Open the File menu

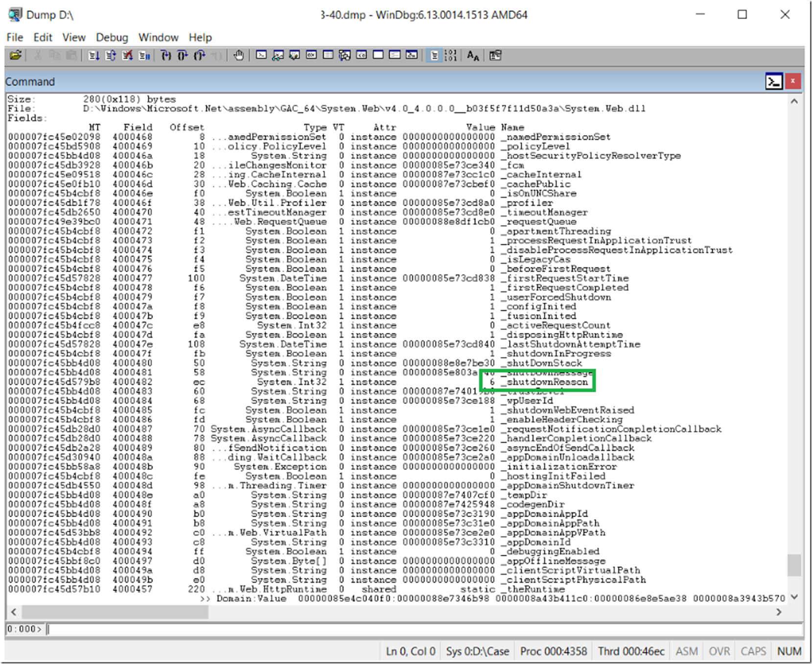(15, 37)
